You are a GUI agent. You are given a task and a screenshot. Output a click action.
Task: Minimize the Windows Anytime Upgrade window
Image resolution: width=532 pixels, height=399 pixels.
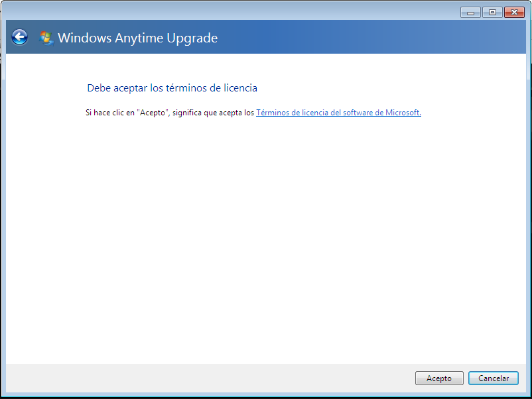(470, 13)
